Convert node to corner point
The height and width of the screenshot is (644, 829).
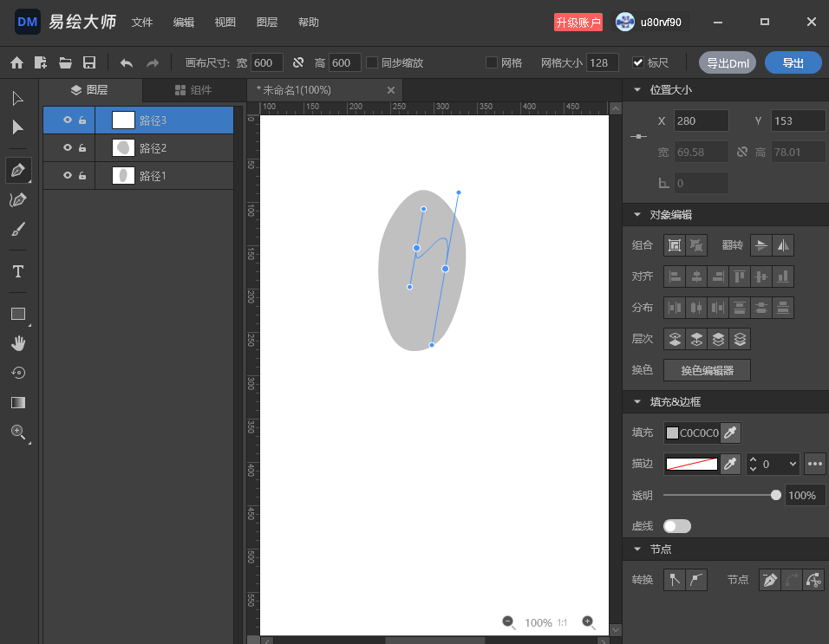[x=675, y=580]
